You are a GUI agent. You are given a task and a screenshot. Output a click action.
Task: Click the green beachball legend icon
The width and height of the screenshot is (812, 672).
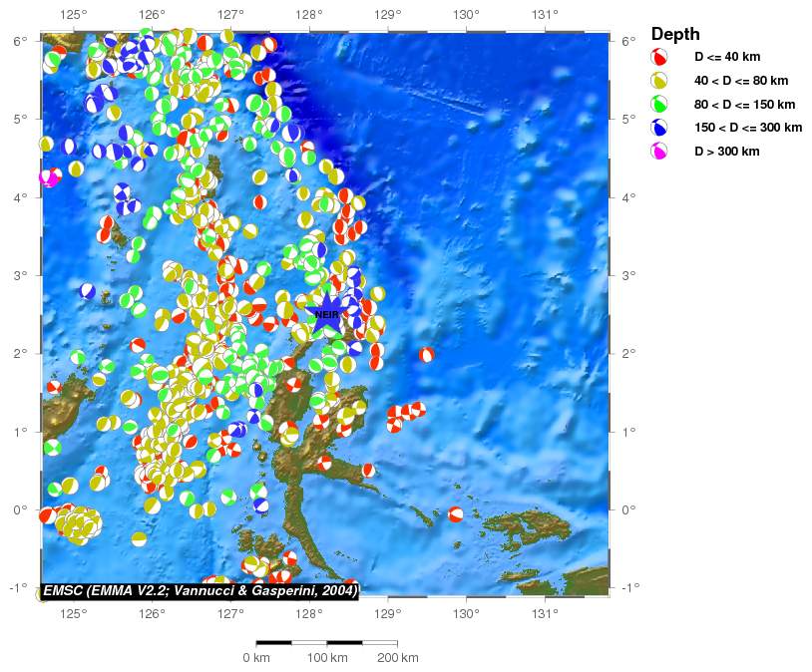tap(659, 104)
